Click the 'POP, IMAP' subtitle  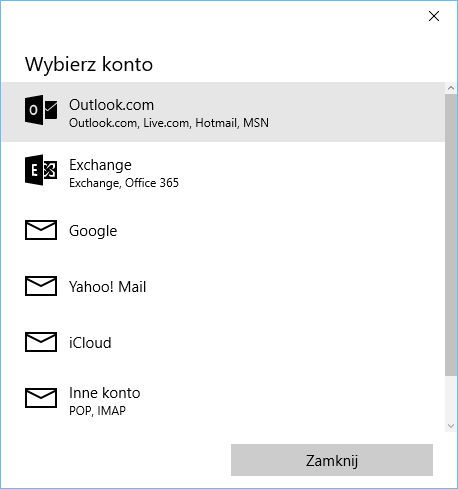coord(97,411)
